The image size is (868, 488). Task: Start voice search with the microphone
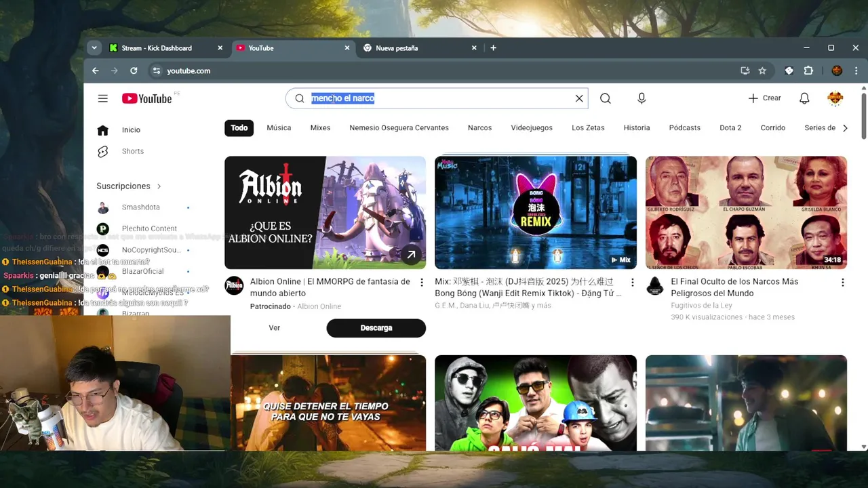[x=642, y=98]
